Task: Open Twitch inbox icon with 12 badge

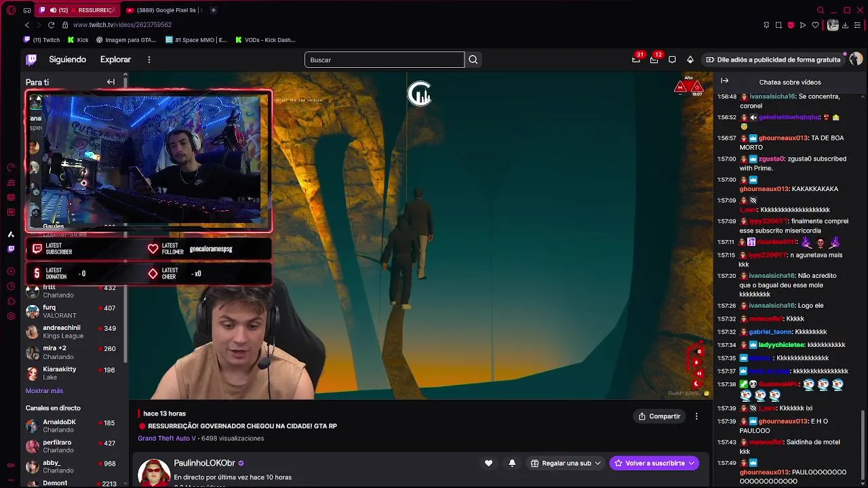Action: (x=654, y=60)
